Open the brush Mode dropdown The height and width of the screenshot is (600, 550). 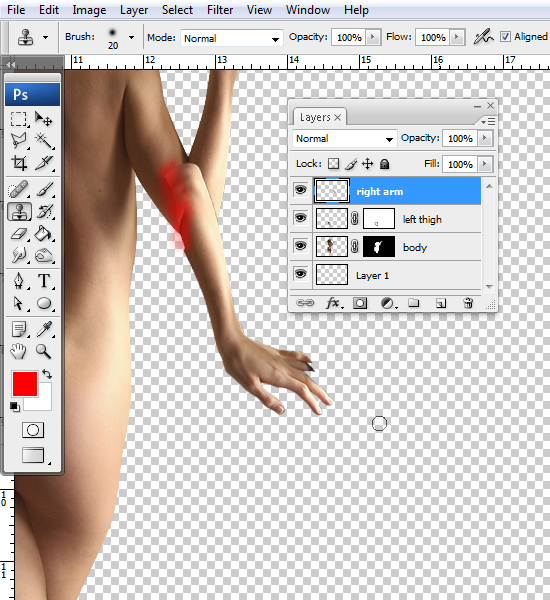232,38
